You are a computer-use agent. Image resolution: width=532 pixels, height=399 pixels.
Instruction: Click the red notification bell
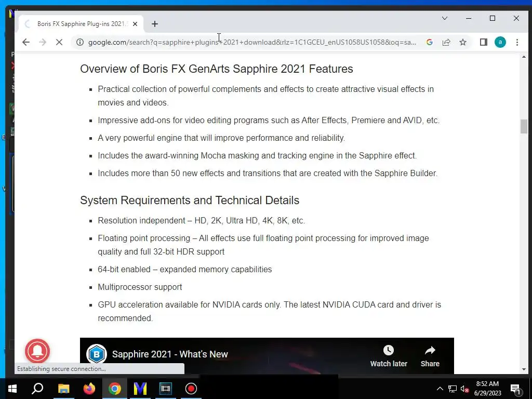coord(37,351)
